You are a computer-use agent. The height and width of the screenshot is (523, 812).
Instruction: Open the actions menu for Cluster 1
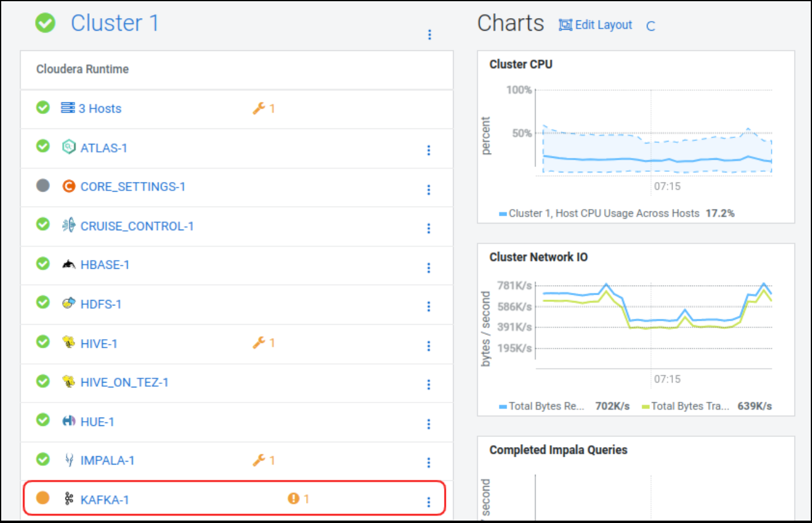pos(429,34)
